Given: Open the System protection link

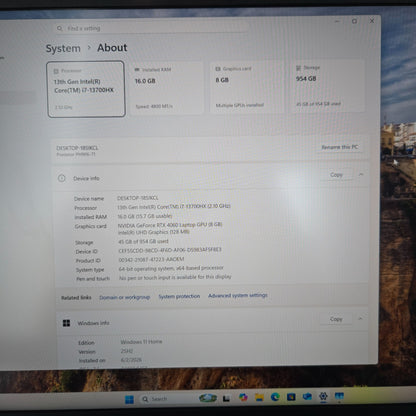Looking at the screenshot, I should tap(179, 296).
